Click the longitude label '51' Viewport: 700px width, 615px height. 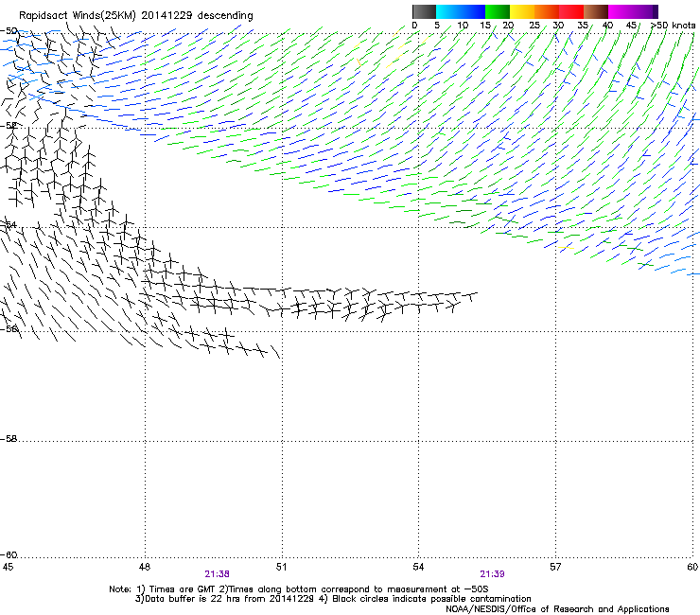281,567
